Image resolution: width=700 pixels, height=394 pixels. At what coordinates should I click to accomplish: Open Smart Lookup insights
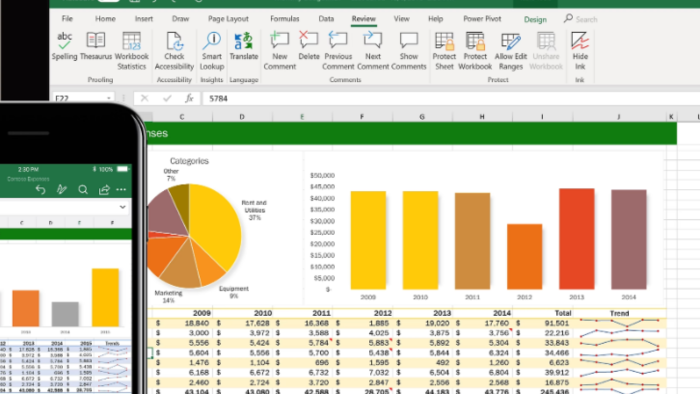(x=212, y=51)
